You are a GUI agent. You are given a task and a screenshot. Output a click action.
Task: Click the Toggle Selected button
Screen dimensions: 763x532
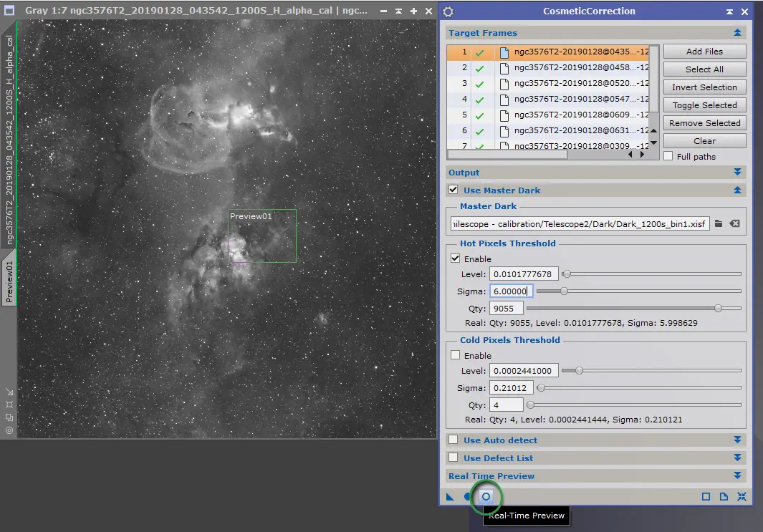704,105
